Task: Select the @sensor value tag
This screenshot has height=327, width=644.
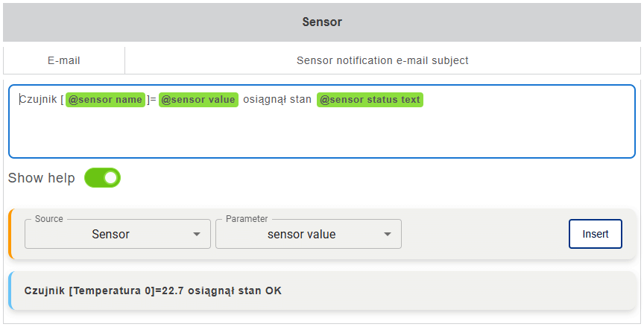Action: pos(198,100)
